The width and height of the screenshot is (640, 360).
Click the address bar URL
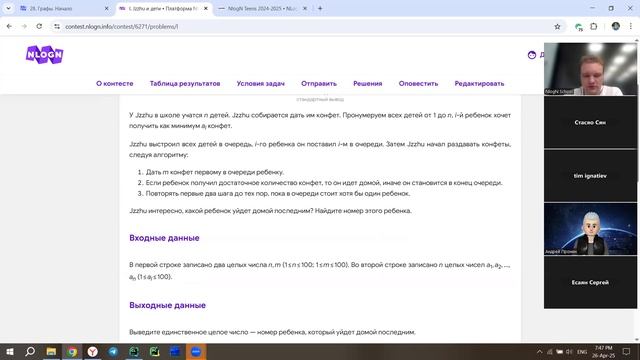122,27
